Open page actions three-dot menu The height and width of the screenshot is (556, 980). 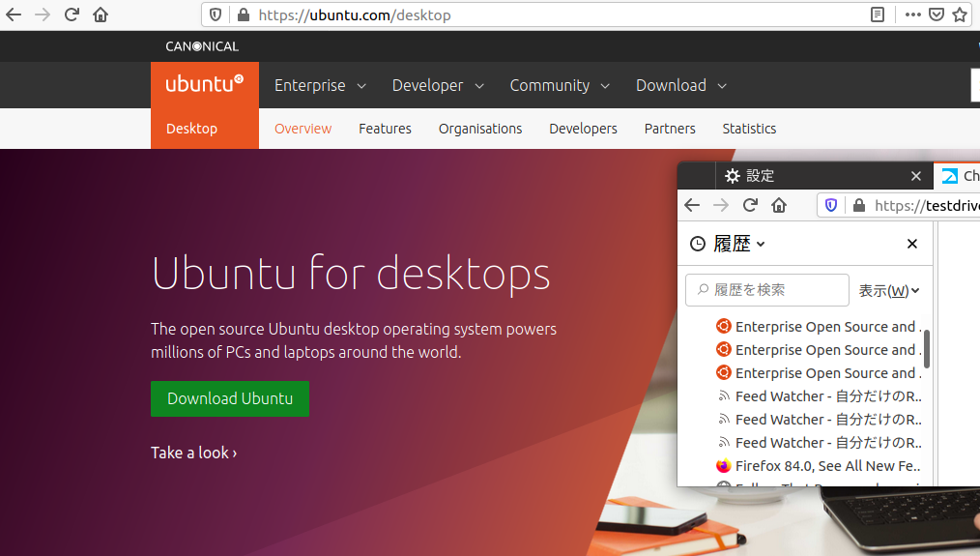point(912,15)
